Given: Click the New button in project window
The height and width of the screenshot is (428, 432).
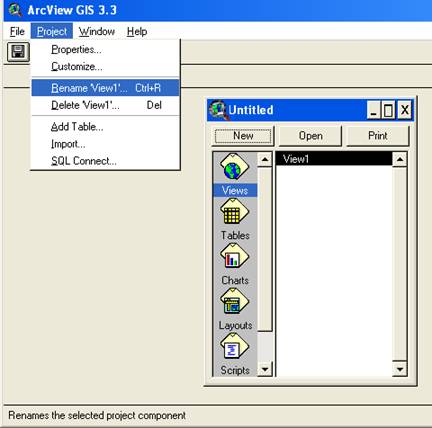Looking at the screenshot, I should click(x=243, y=136).
